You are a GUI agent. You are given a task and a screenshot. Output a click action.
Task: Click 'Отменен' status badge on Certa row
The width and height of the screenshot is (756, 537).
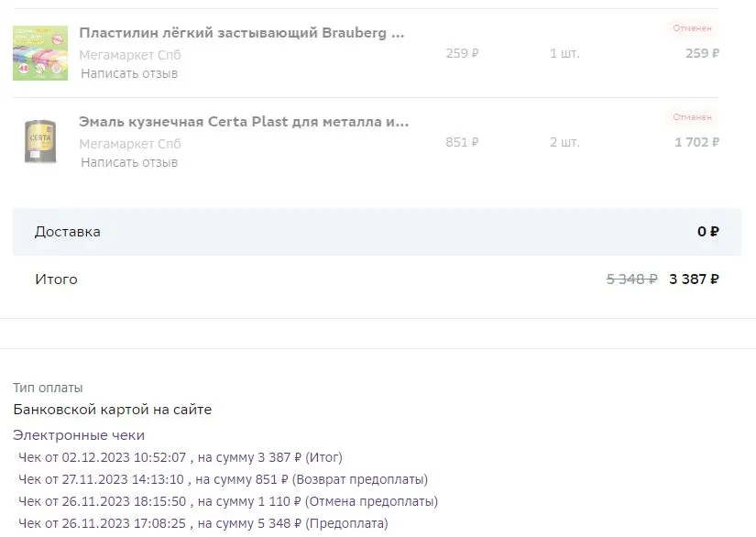(692, 117)
